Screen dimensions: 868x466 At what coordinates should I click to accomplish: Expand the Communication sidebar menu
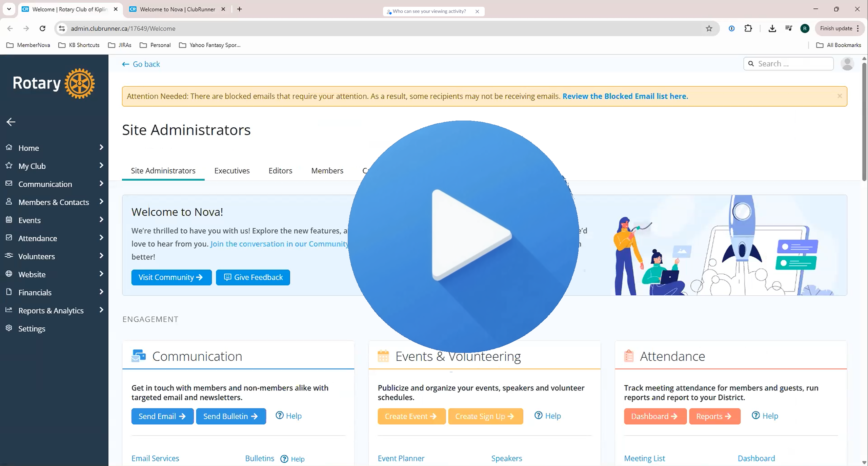[101, 184]
